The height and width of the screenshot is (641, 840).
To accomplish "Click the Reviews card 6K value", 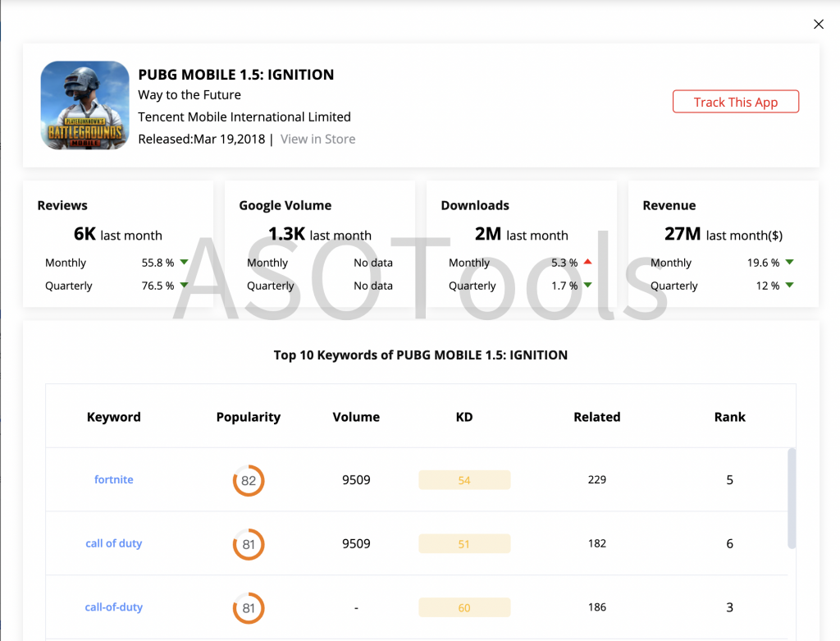I will tap(84, 234).
